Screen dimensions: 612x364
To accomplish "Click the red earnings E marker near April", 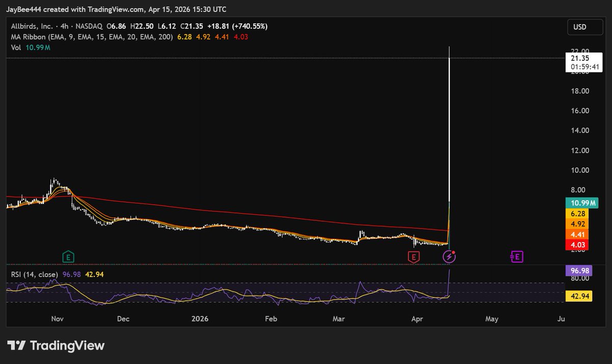I will (x=414, y=257).
